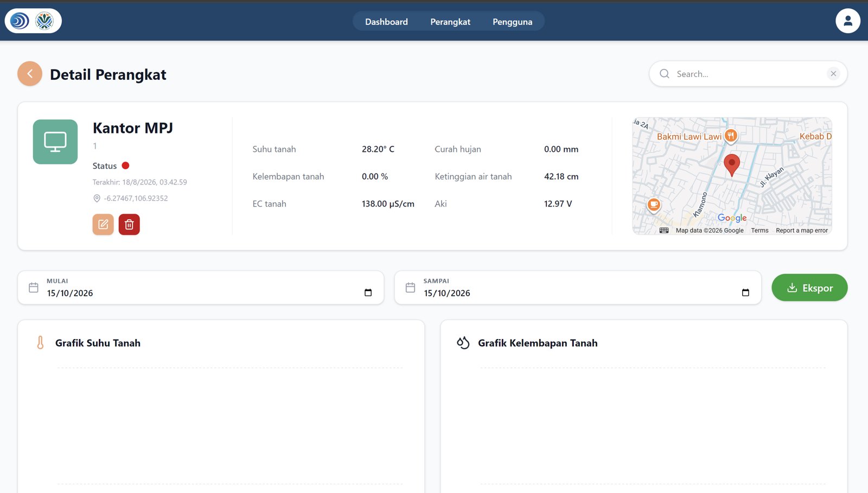Click the orange edit device icon
Viewport: 868px width, 493px height.
click(103, 225)
